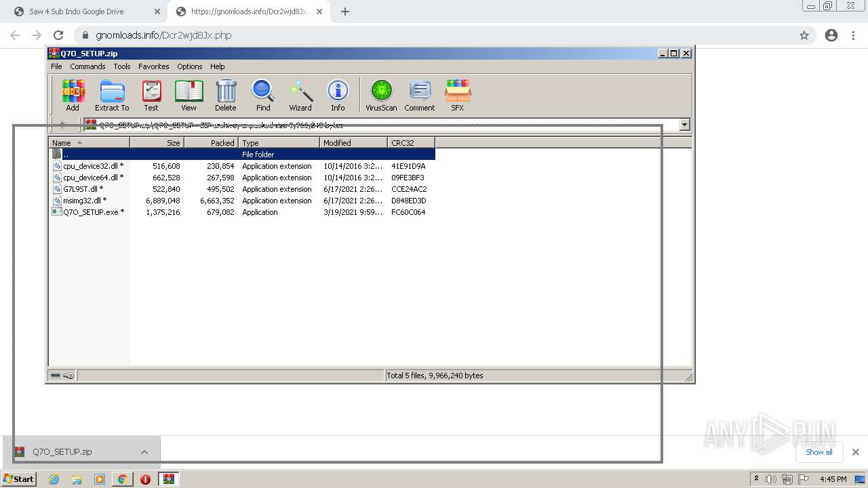
Task: Sort by the Modified column header
Action: pos(353,142)
